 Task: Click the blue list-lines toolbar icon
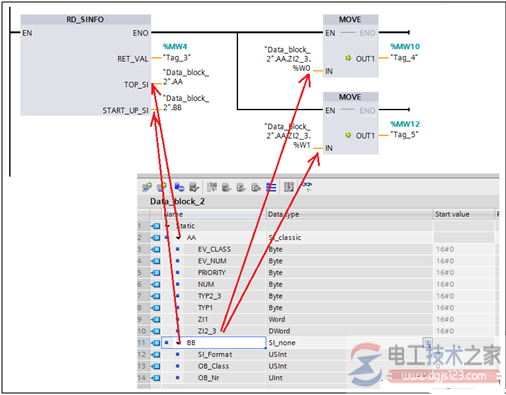click(x=271, y=187)
